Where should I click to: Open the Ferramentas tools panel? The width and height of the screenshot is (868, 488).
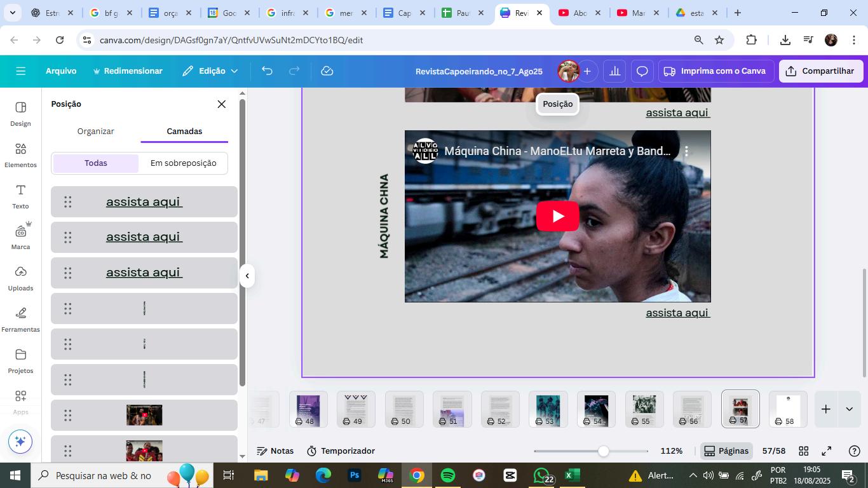click(x=20, y=320)
